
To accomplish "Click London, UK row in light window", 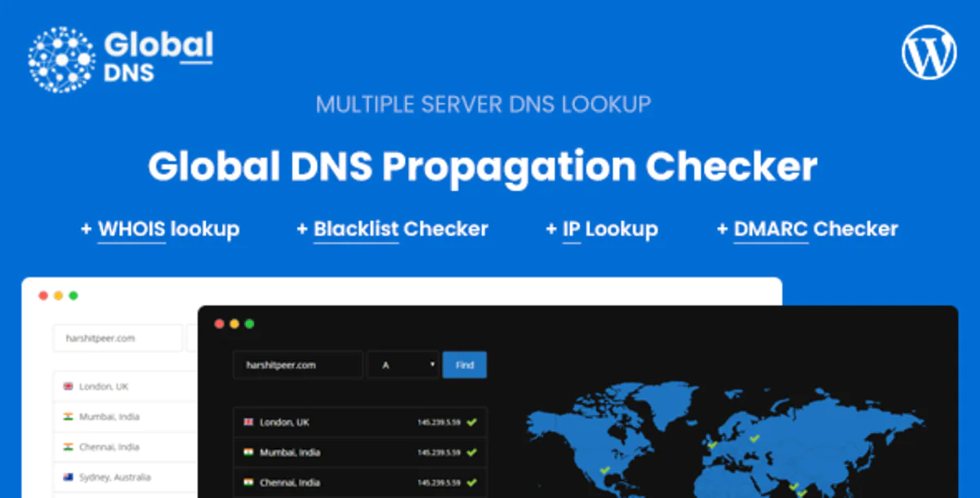I will (126, 386).
